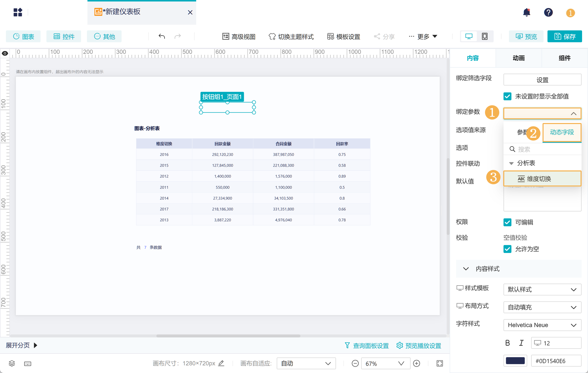Screen dimensions: 588x373
Task: Open 切换主题样式 theme switcher
Action: [x=291, y=37]
